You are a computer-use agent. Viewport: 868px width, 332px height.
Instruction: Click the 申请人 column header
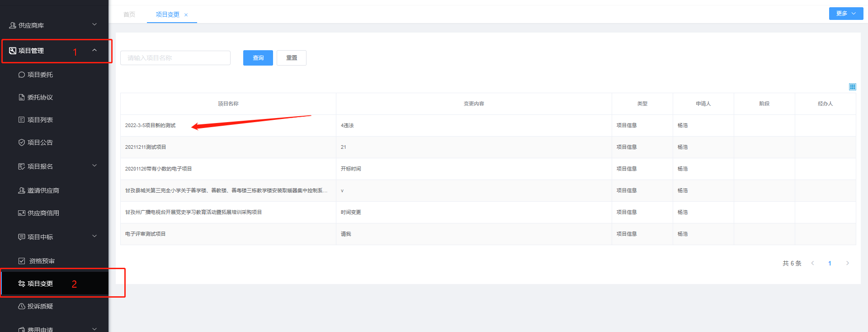[703, 104]
